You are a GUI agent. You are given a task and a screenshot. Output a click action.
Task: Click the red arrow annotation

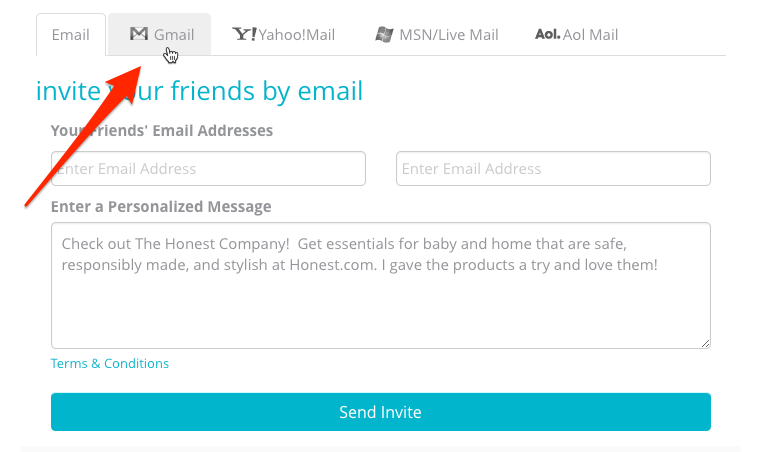[83, 136]
